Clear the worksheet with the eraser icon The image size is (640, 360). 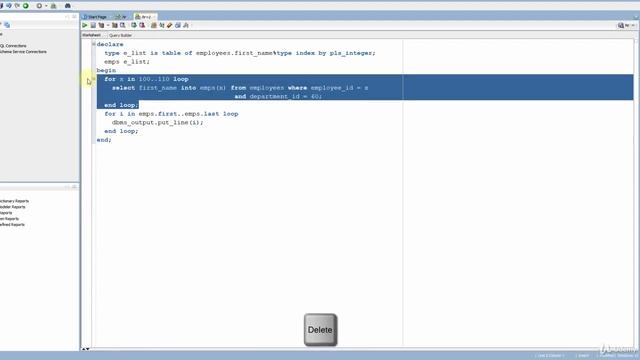[x=170, y=25]
